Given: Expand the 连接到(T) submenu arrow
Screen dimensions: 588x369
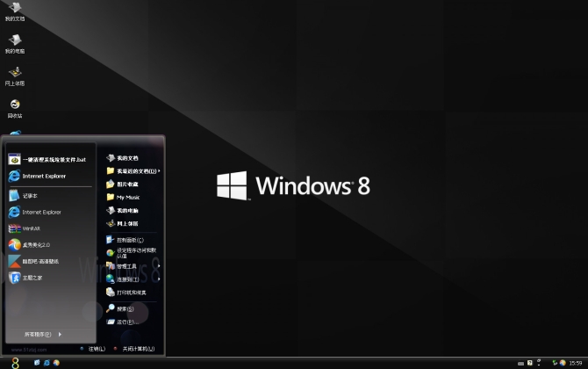Looking at the screenshot, I should (159, 279).
